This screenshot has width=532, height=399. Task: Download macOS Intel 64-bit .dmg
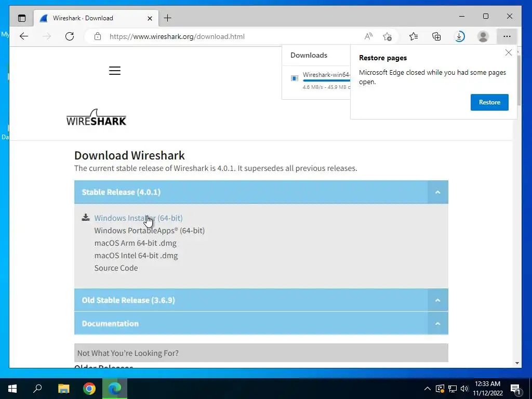coord(136,256)
